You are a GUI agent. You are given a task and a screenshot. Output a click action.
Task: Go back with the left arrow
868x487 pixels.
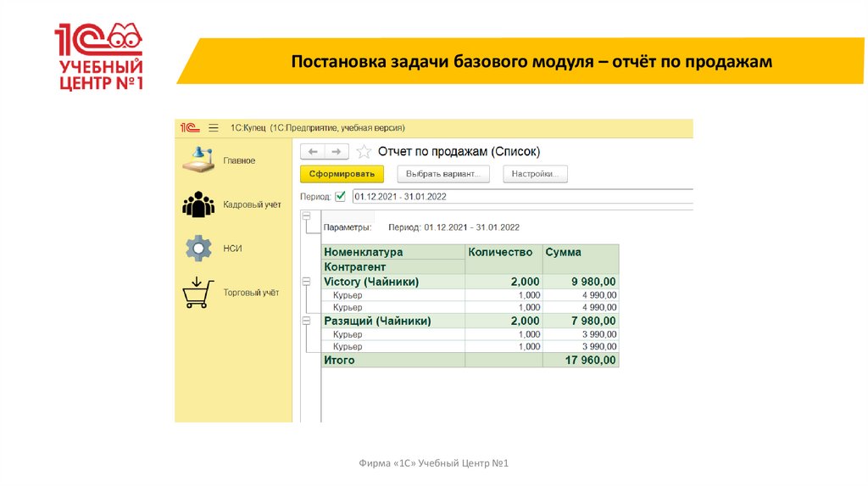tap(313, 151)
